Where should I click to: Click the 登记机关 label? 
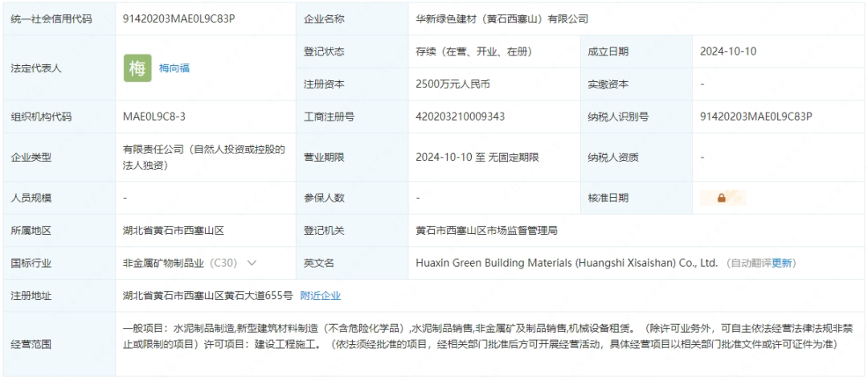pyautogui.click(x=324, y=231)
